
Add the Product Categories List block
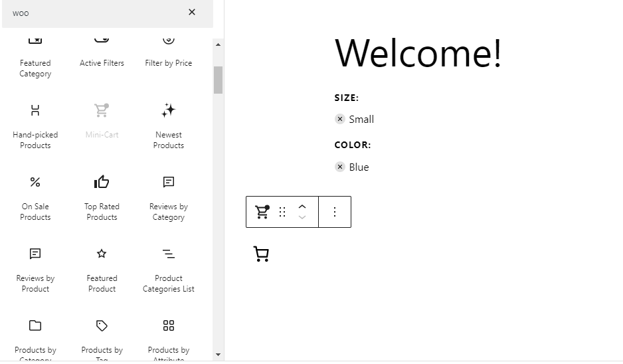click(168, 269)
